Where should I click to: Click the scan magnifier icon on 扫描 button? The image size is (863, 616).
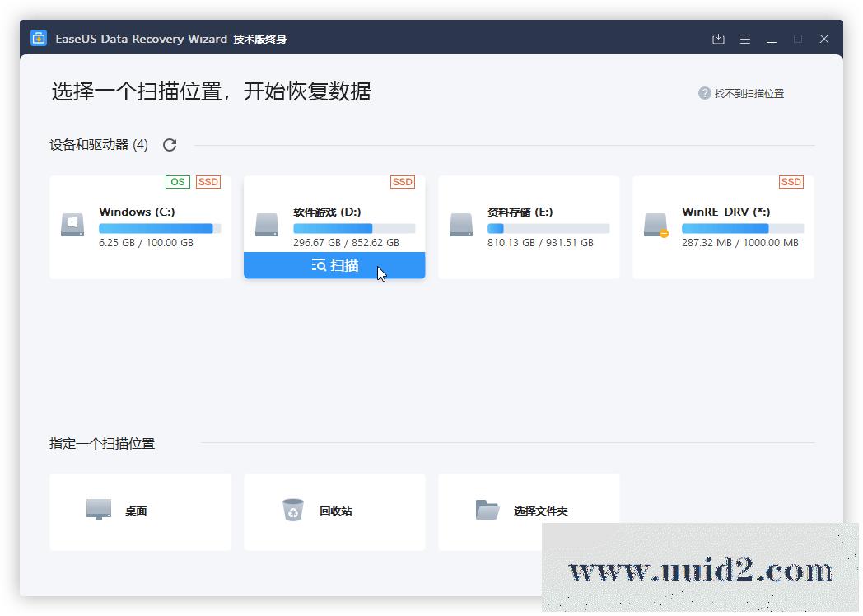point(317,265)
